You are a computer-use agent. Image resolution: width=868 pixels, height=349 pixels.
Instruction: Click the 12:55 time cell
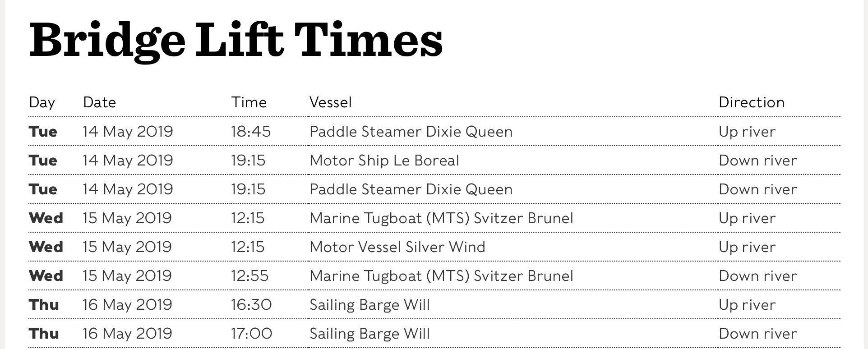tap(249, 276)
